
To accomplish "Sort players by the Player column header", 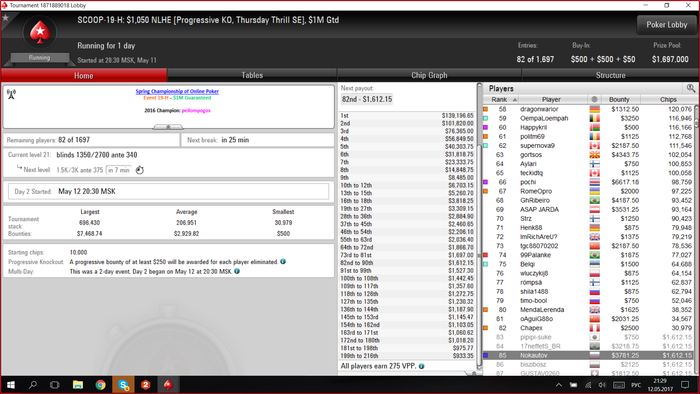I will [552, 100].
